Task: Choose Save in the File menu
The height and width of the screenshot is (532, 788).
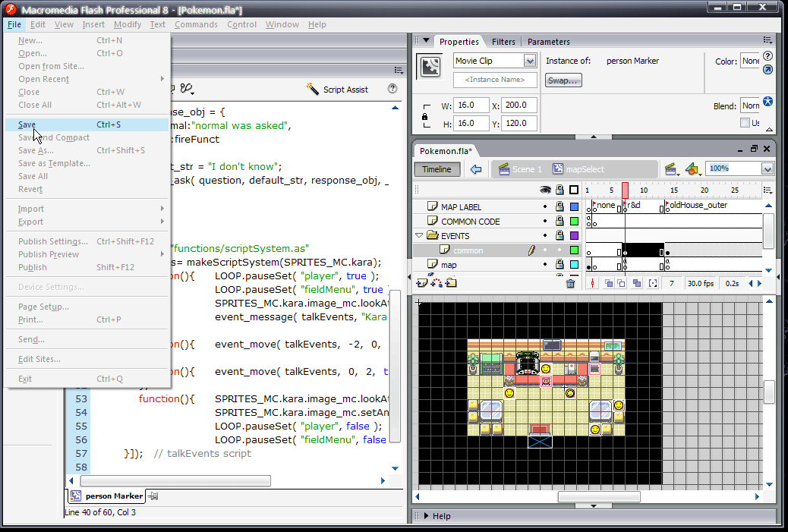Action: tap(27, 124)
